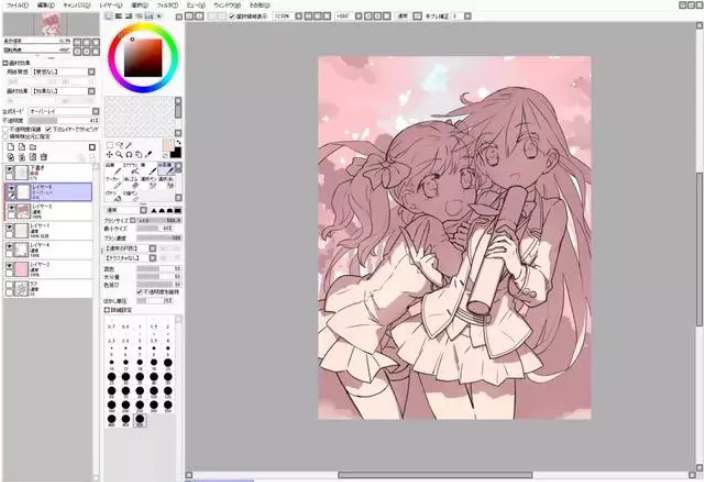
Task: Hide the pink レイヤー2 layer
Action: 9,266
